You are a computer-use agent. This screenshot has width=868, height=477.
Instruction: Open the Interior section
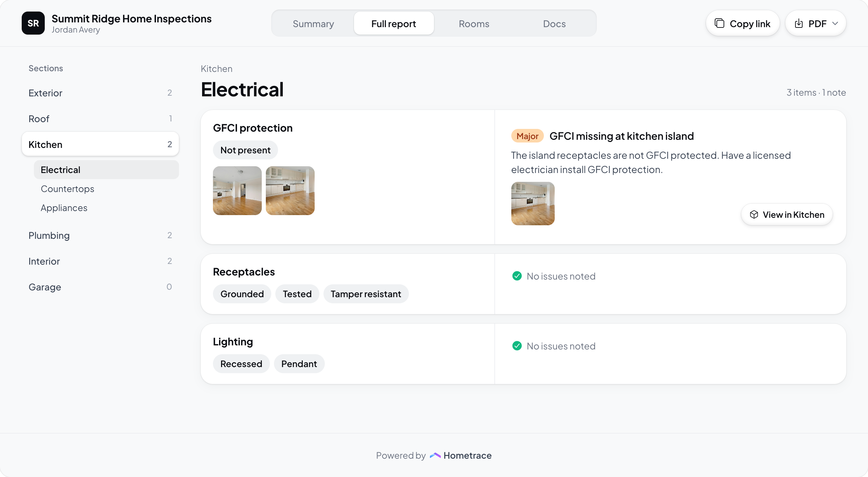[100, 261]
